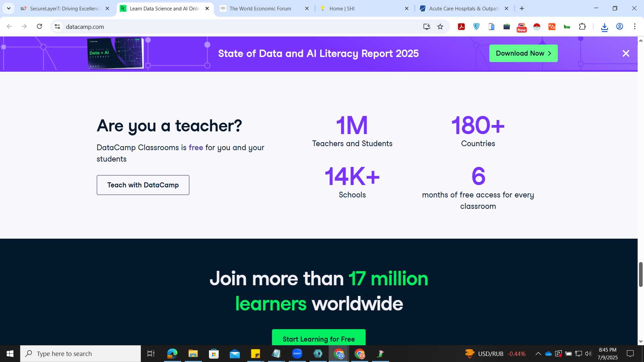This screenshot has height=362, width=644.
Task: Dismiss the Literacy Report banner
Action: tap(626, 53)
